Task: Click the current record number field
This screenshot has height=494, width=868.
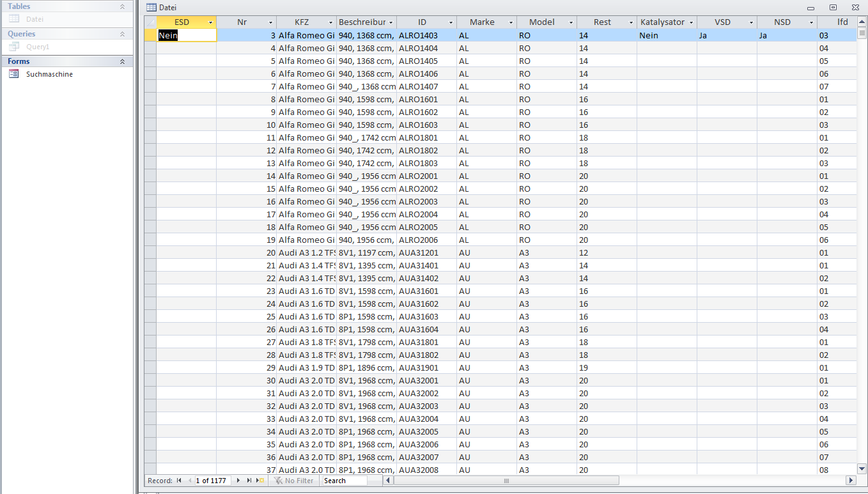Action: pyautogui.click(x=213, y=481)
